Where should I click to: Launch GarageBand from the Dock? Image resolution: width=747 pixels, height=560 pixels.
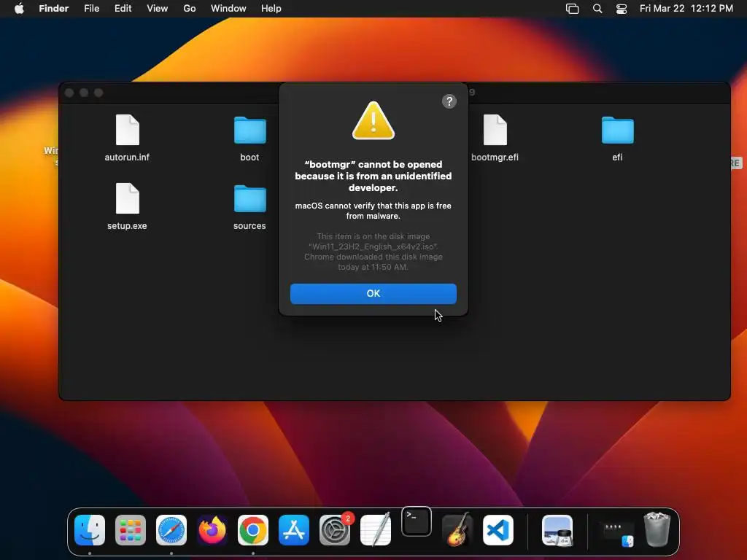(x=457, y=529)
